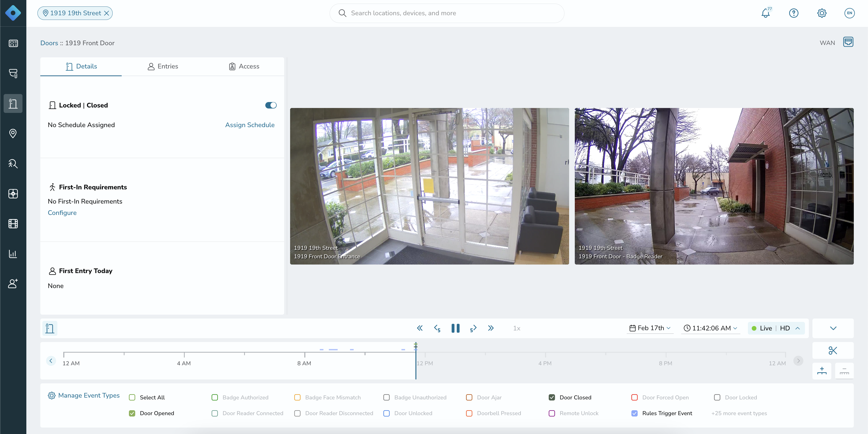Open the help question mark icon
868x434 pixels.
pyautogui.click(x=794, y=13)
